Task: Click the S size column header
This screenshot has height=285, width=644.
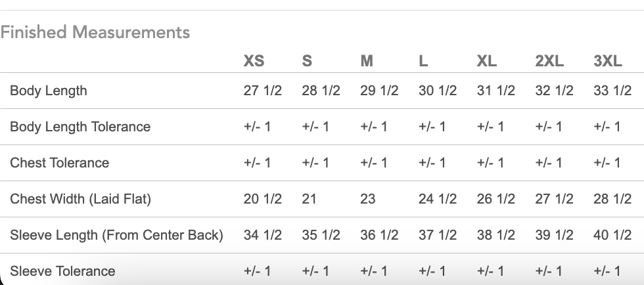Action: tap(307, 61)
